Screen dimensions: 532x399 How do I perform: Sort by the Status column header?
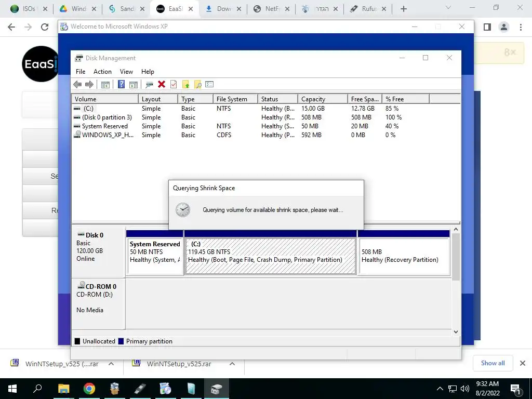[x=277, y=99]
